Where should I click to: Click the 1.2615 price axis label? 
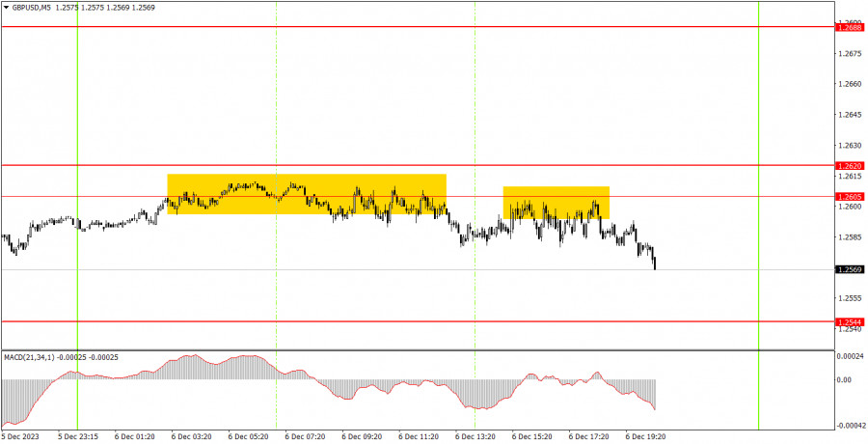(851, 177)
